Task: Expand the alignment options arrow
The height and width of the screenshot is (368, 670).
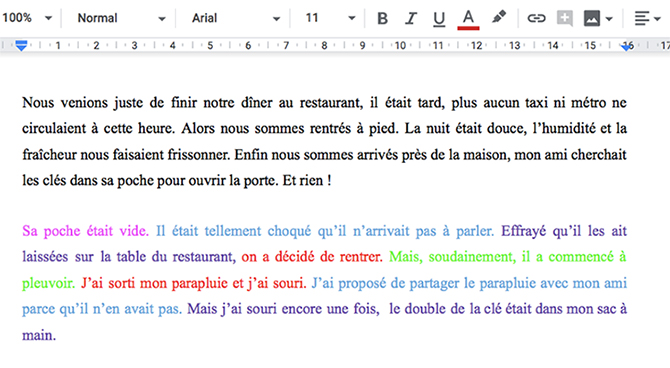Action: (657, 19)
